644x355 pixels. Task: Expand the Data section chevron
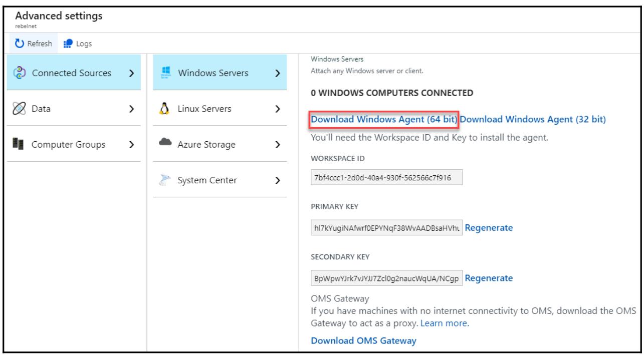131,108
